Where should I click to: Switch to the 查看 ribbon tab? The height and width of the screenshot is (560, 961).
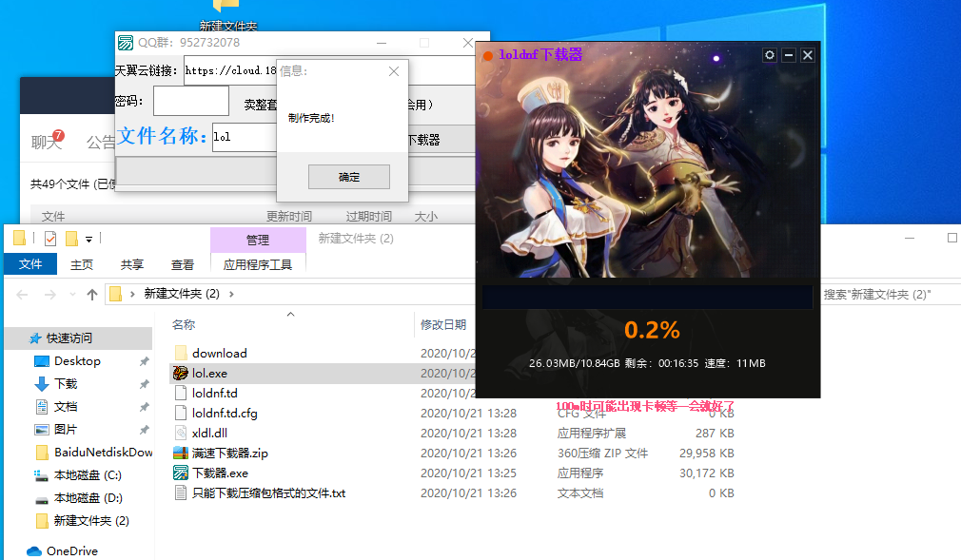tap(182, 264)
